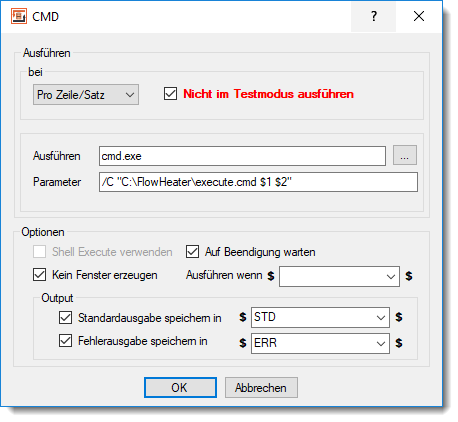Click the $ icon left of STD combo box
458x422 pixels.
click(243, 317)
